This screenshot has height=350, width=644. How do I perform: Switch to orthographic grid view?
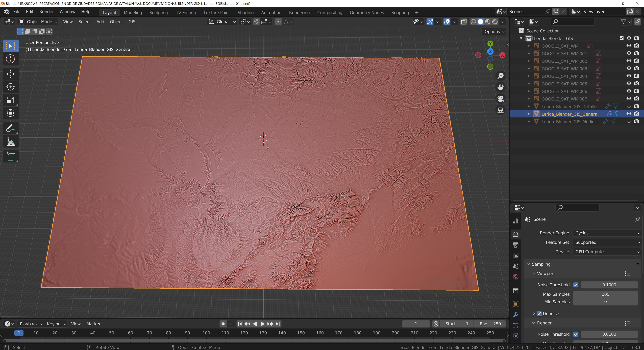pos(501,110)
